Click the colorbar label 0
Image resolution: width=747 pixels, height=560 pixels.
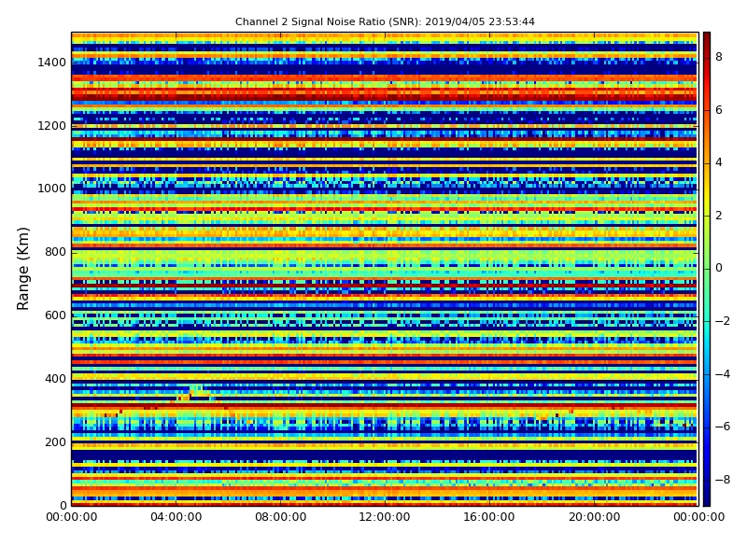719,268
